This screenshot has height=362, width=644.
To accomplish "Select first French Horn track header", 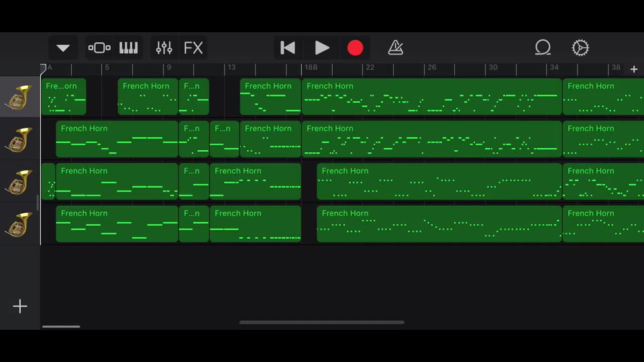I will click(20, 97).
